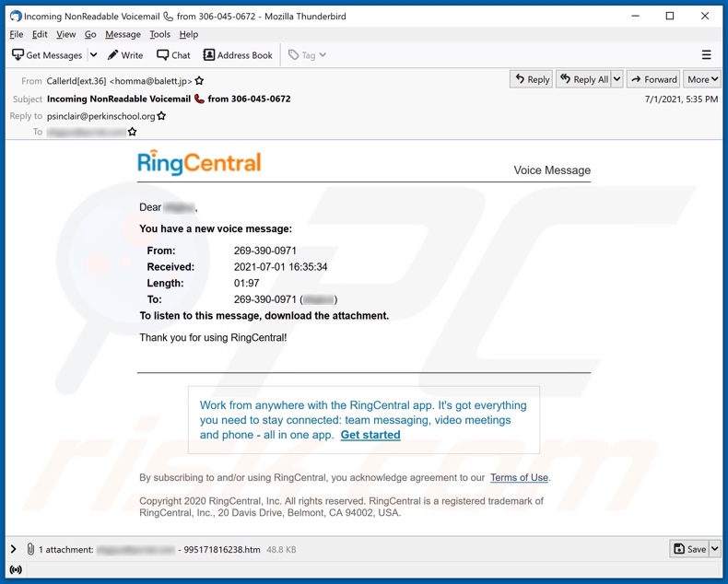728x584 pixels.
Task: Click the Write pencil button
Action: pyautogui.click(x=125, y=55)
